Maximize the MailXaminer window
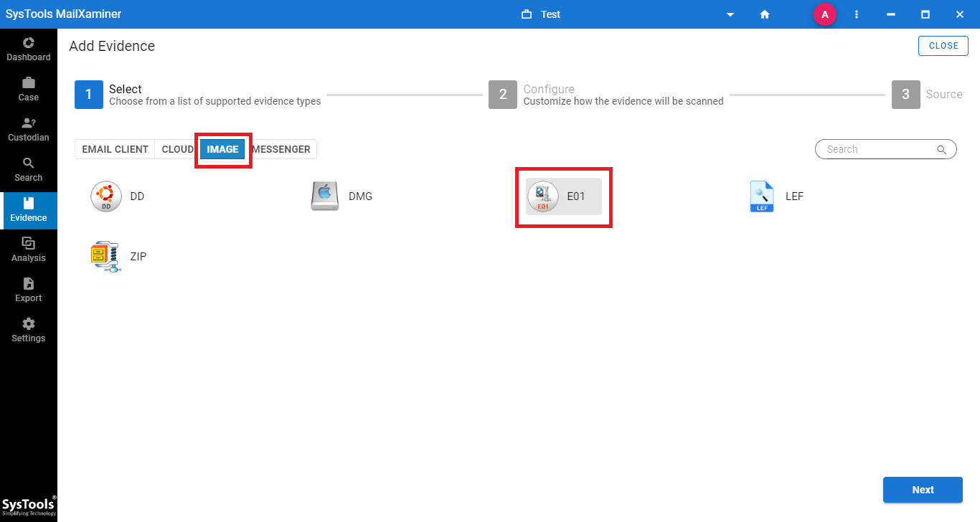This screenshot has height=522, width=980. tap(925, 14)
